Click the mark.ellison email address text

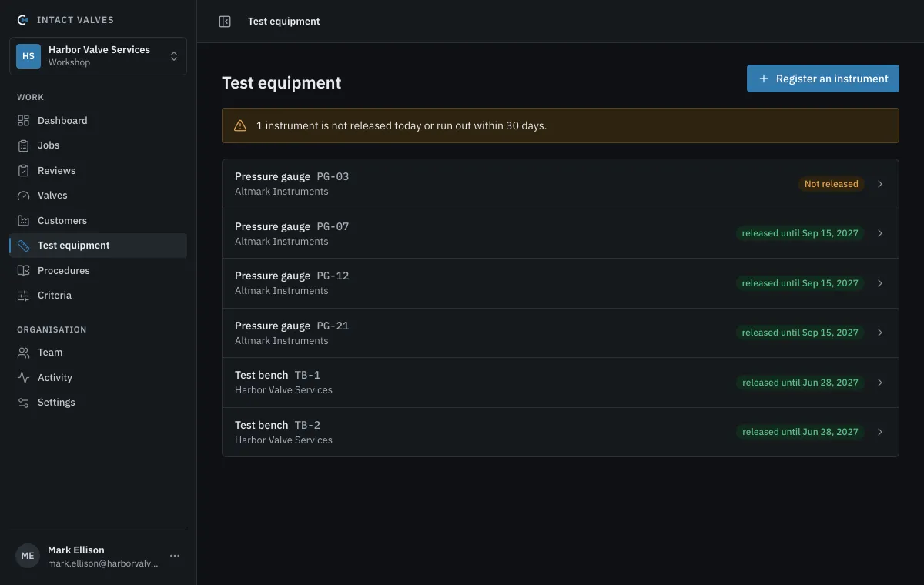click(x=103, y=563)
